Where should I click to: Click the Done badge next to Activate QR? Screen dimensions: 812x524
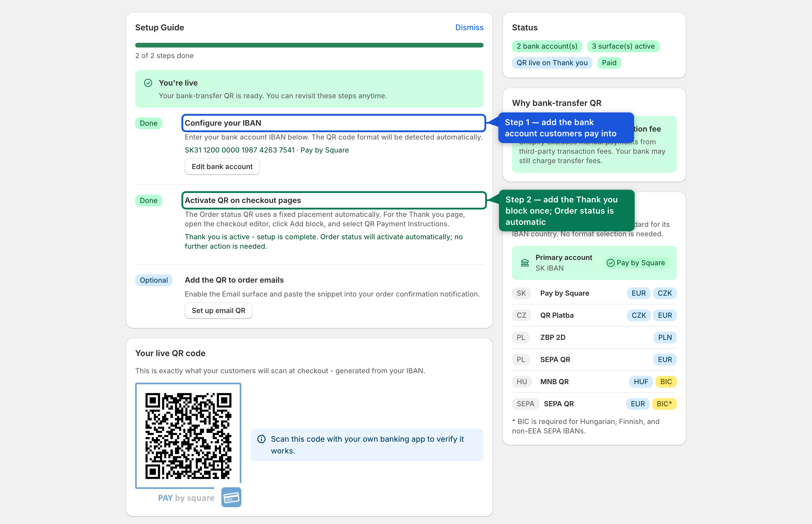[x=149, y=200]
